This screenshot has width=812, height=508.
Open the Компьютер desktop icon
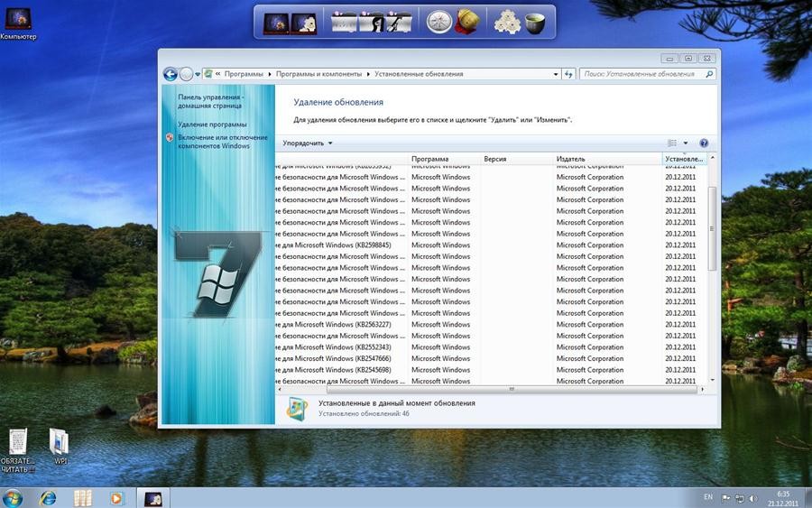click(x=18, y=23)
